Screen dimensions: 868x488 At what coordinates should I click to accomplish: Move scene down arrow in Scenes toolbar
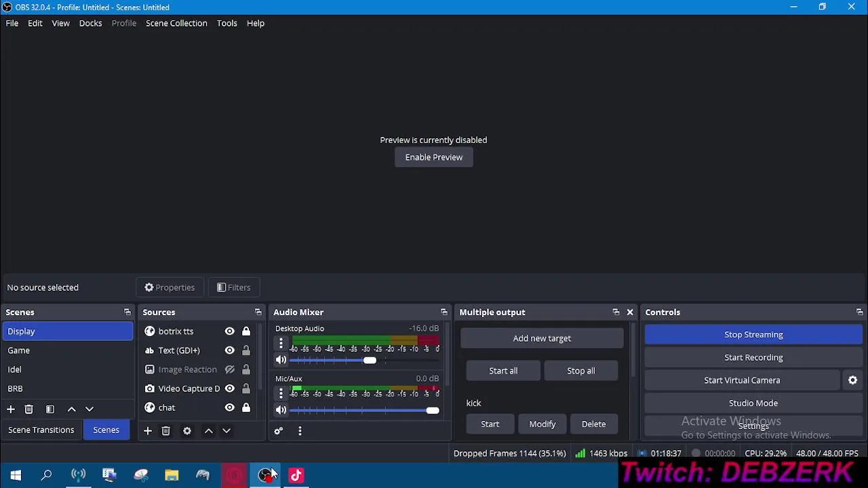(89, 409)
